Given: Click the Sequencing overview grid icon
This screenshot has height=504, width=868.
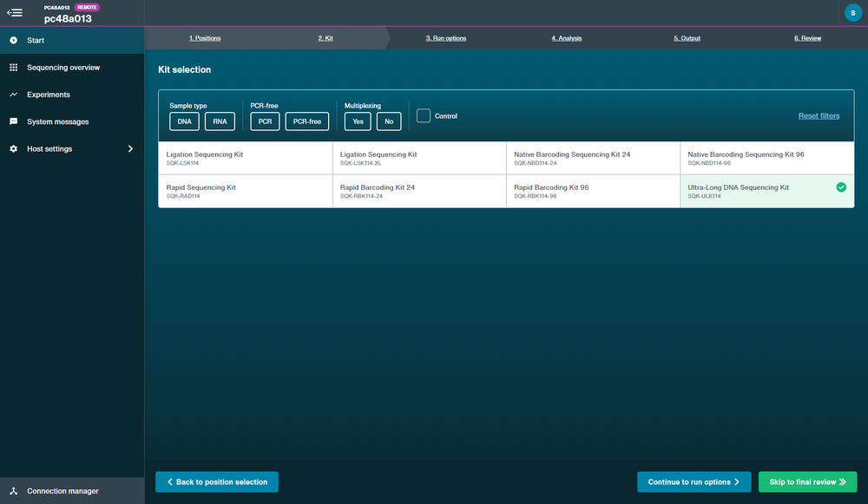Looking at the screenshot, I should tap(13, 68).
